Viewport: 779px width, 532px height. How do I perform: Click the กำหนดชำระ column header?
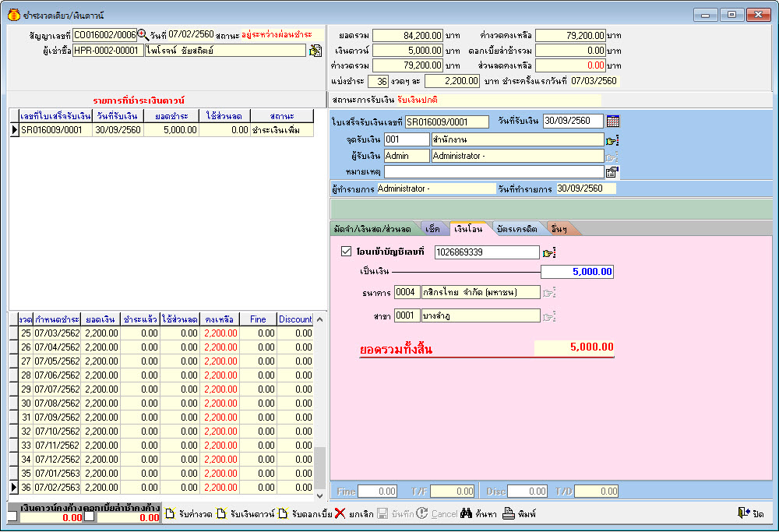pyautogui.click(x=57, y=319)
